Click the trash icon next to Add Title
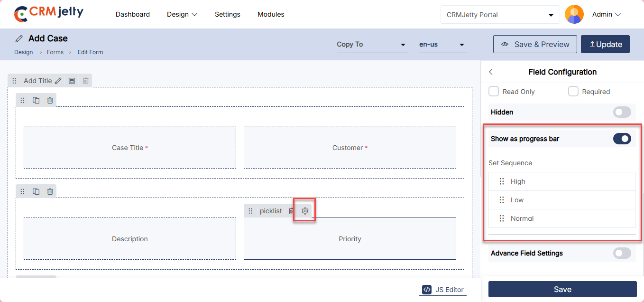This screenshot has width=644, height=302. [86, 81]
